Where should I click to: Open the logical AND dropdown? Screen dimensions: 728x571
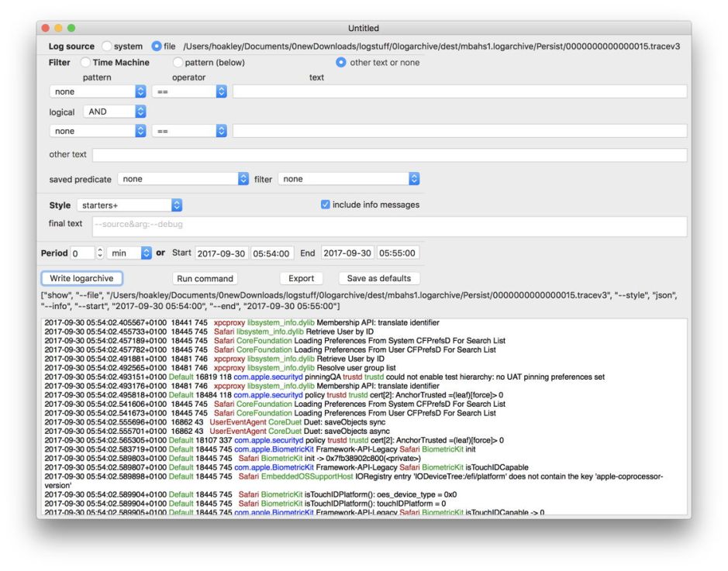(x=115, y=112)
